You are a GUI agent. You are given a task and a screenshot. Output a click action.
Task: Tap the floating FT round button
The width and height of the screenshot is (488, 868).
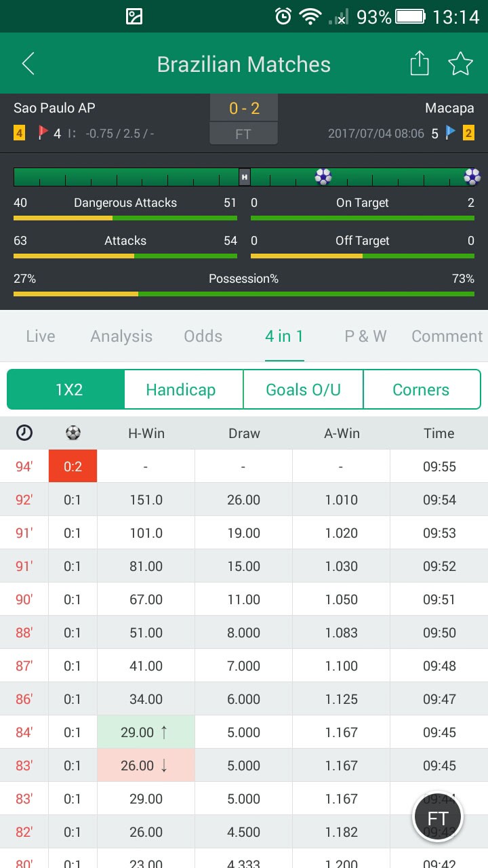tap(438, 817)
